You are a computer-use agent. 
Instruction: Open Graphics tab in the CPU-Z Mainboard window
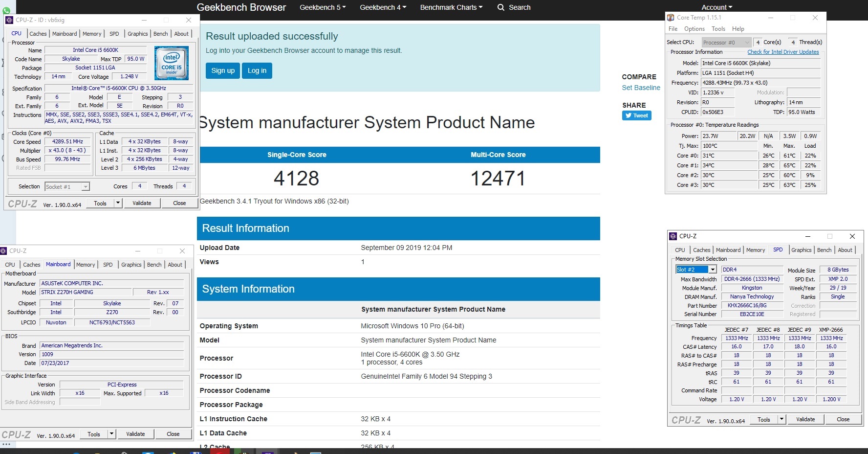tap(131, 265)
